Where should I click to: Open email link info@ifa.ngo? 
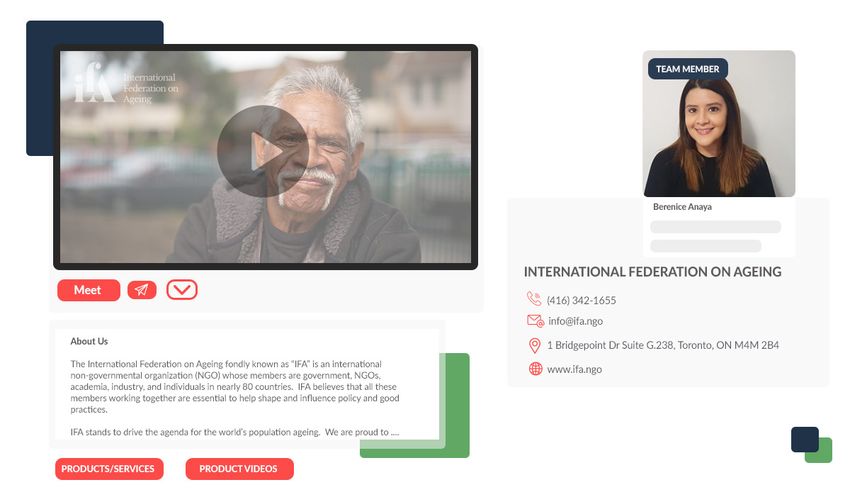click(575, 321)
